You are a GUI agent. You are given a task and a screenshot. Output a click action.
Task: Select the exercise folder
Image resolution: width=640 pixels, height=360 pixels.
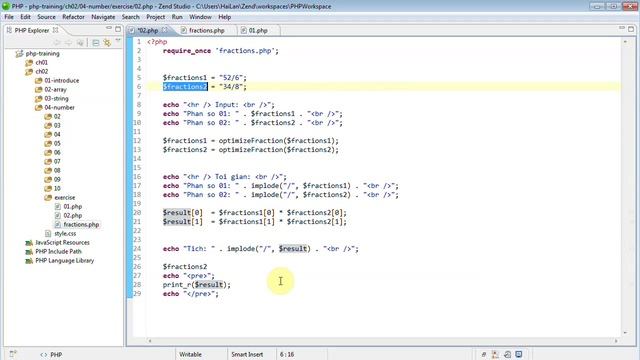pyautogui.click(x=64, y=197)
